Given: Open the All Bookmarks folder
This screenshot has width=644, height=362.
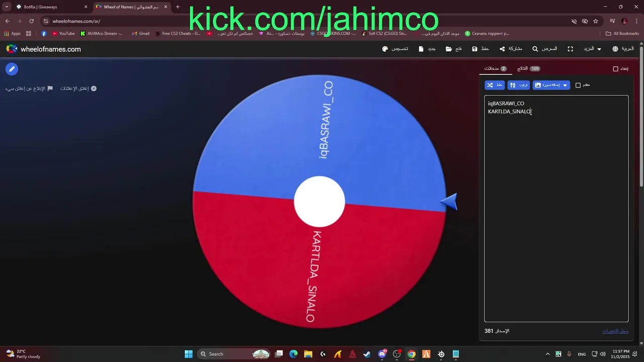Looking at the screenshot, I should coord(622,34).
